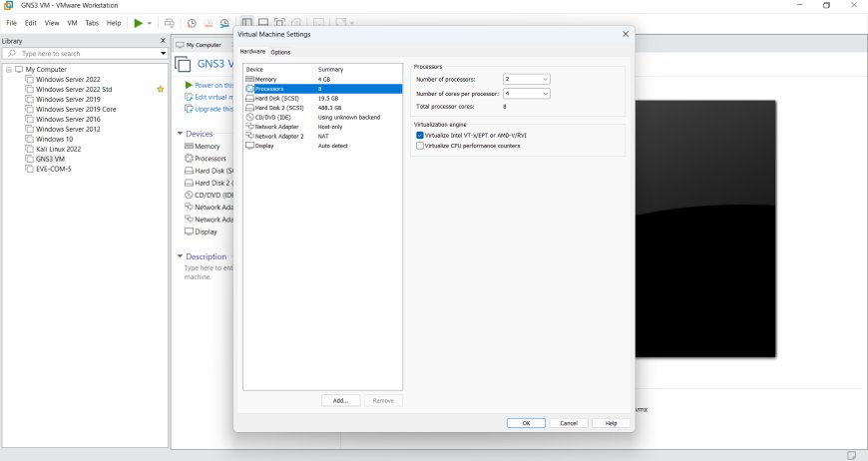
Task: Open the View menu
Action: (52, 23)
